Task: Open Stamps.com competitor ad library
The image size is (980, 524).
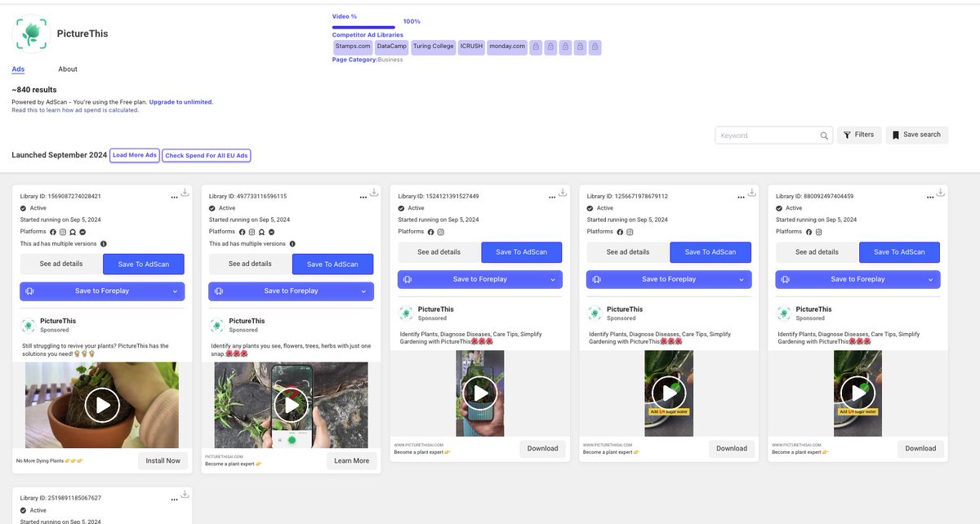Action: [353, 47]
